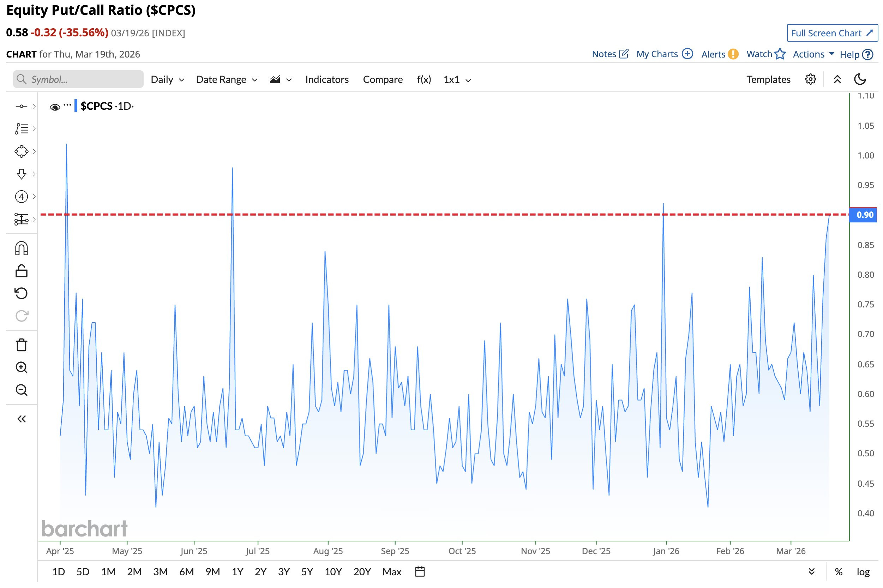Collapse the drawing tools sidebar
Viewport: 883px width, 588px height.
(x=22, y=419)
